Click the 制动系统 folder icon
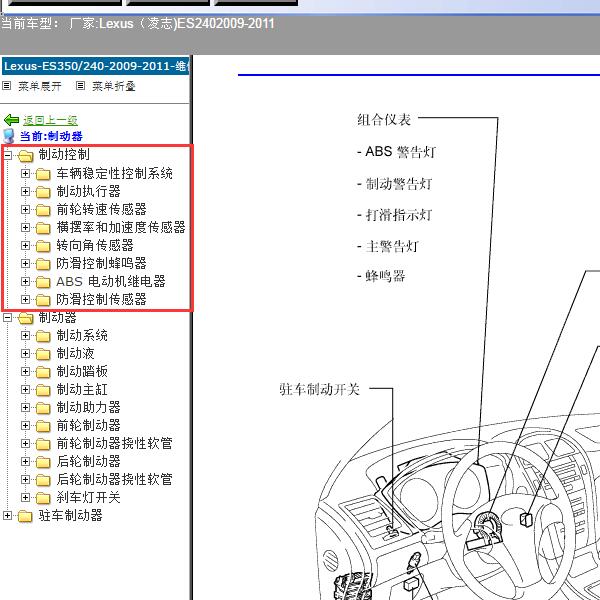 click(x=43, y=336)
